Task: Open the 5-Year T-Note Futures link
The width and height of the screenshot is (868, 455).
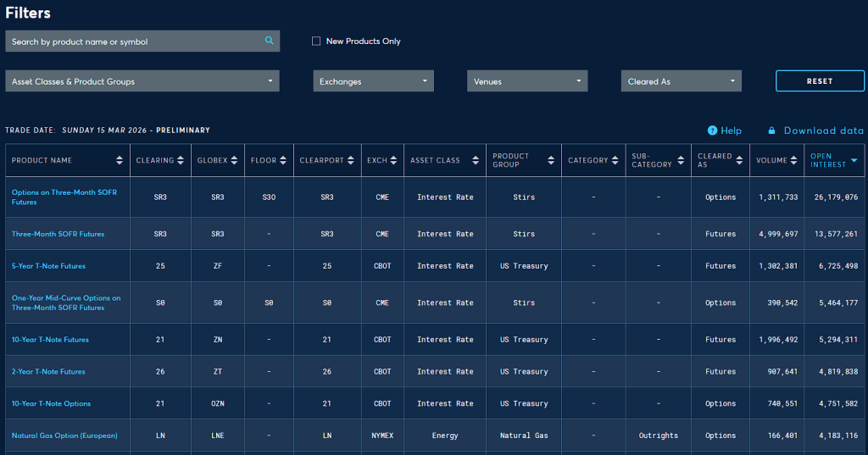Action: (x=48, y=266)
